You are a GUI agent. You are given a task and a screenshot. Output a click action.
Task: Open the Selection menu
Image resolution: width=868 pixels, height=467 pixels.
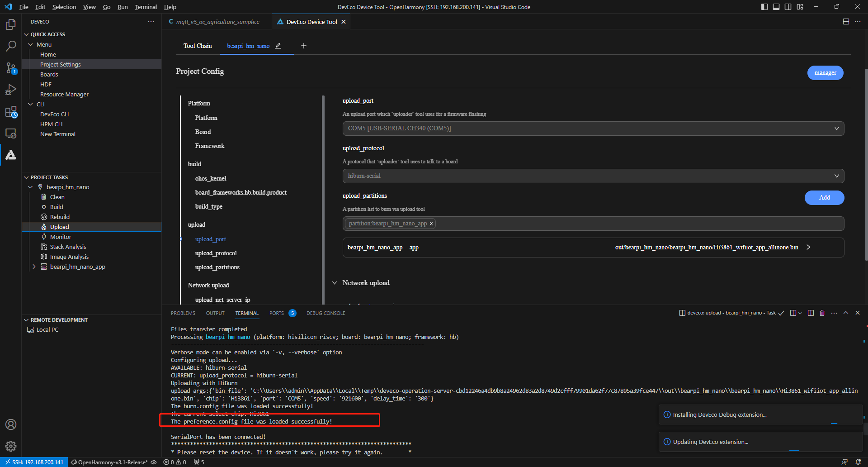click(64, 7)
